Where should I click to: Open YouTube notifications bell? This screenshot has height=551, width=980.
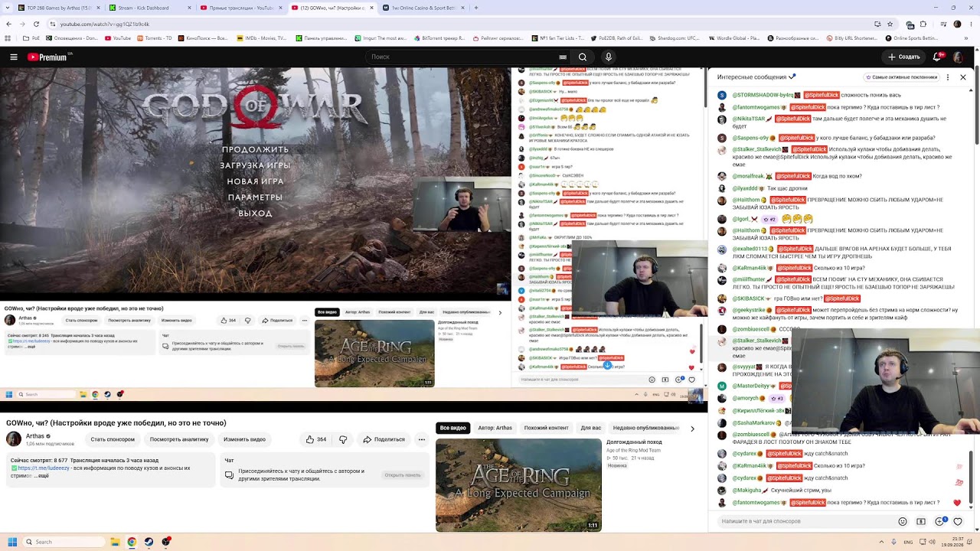pos(938,57)
